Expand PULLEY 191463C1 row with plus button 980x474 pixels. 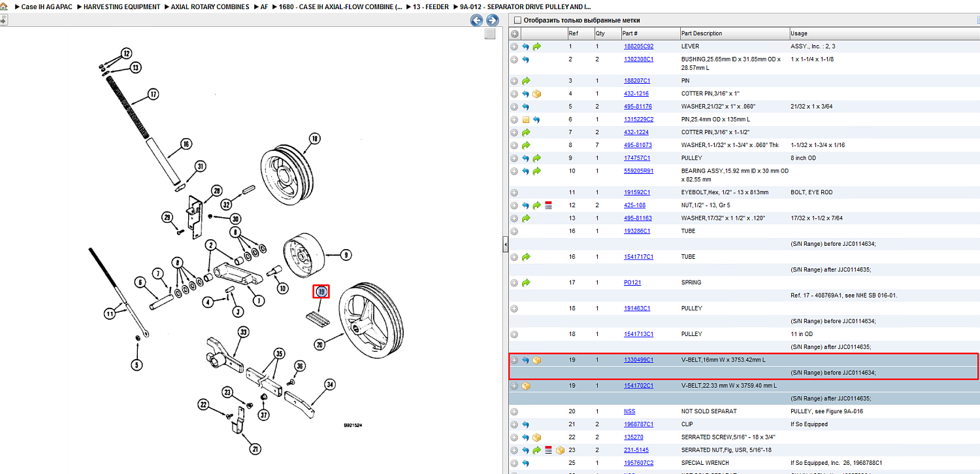[514, 308]
